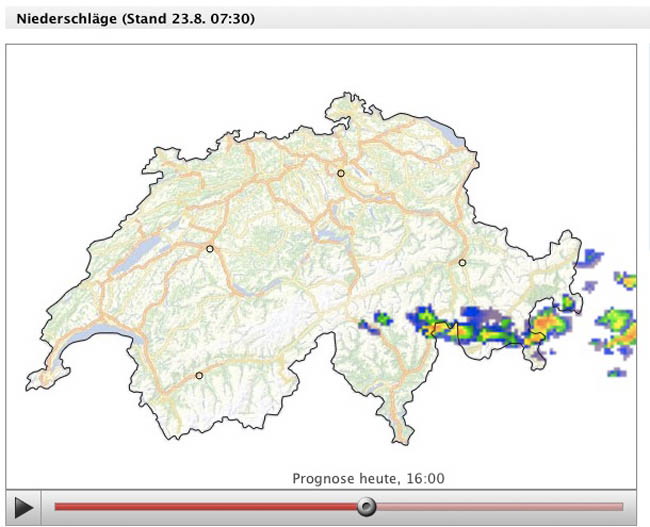Viewport: 650px width, 527px height.
Task: Click the small blue-green rain cell over northern Ticino
Action: [383, 318]
